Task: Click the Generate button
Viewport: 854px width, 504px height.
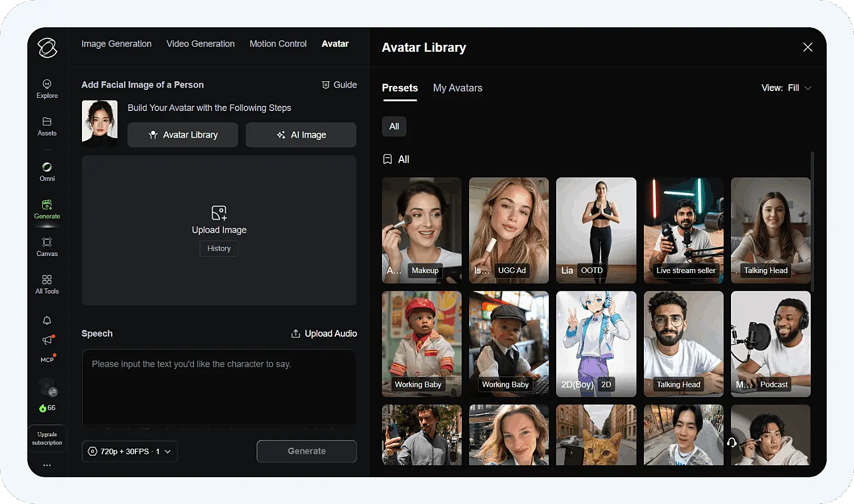Action: coord(307,451)
